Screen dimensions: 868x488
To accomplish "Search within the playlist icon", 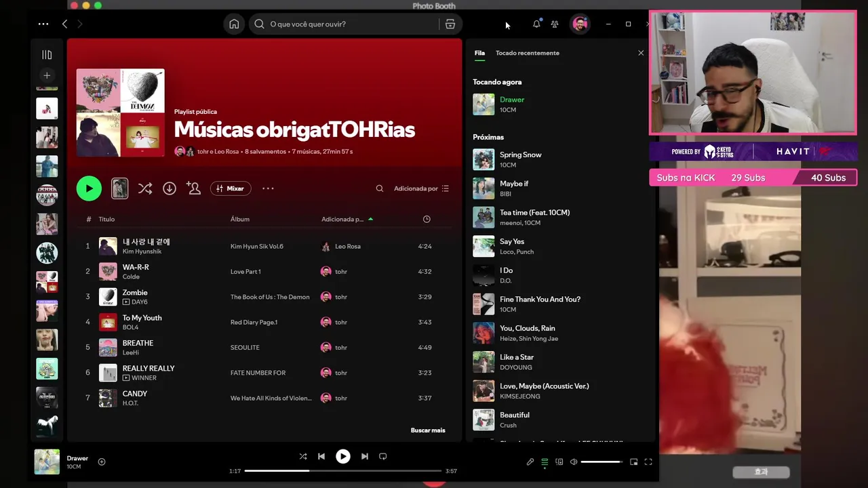I will click(x=380, y=188).
